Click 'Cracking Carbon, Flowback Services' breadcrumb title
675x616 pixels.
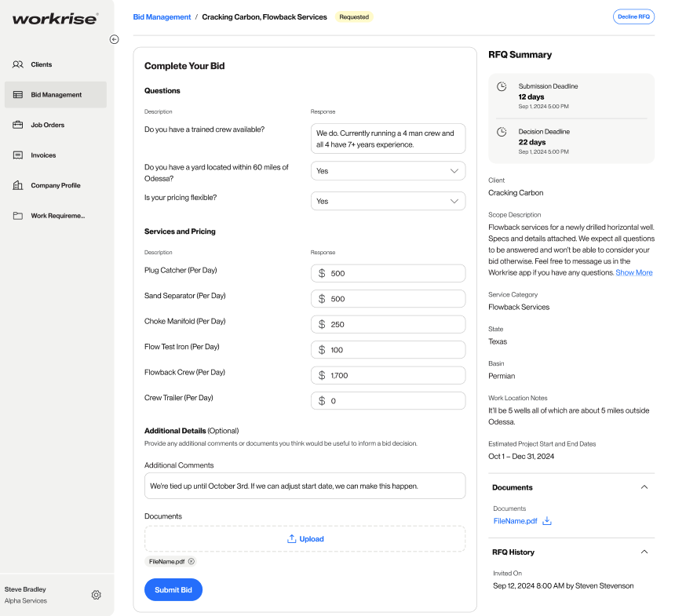click(x=265, y=17)
